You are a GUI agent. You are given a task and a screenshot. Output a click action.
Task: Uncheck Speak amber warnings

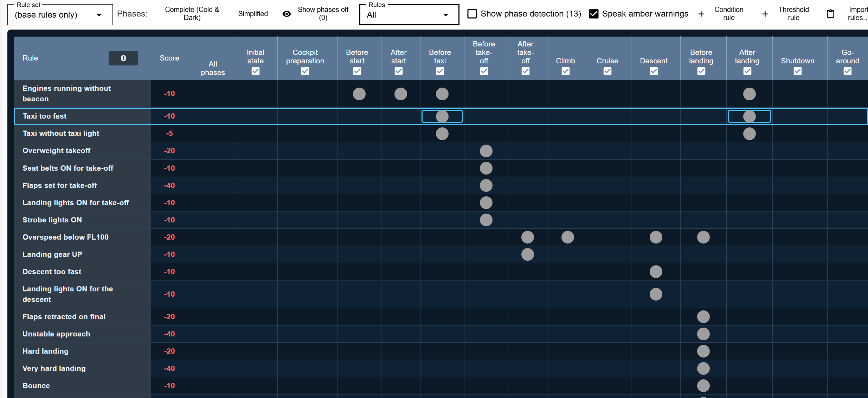(x=594, y=14)
